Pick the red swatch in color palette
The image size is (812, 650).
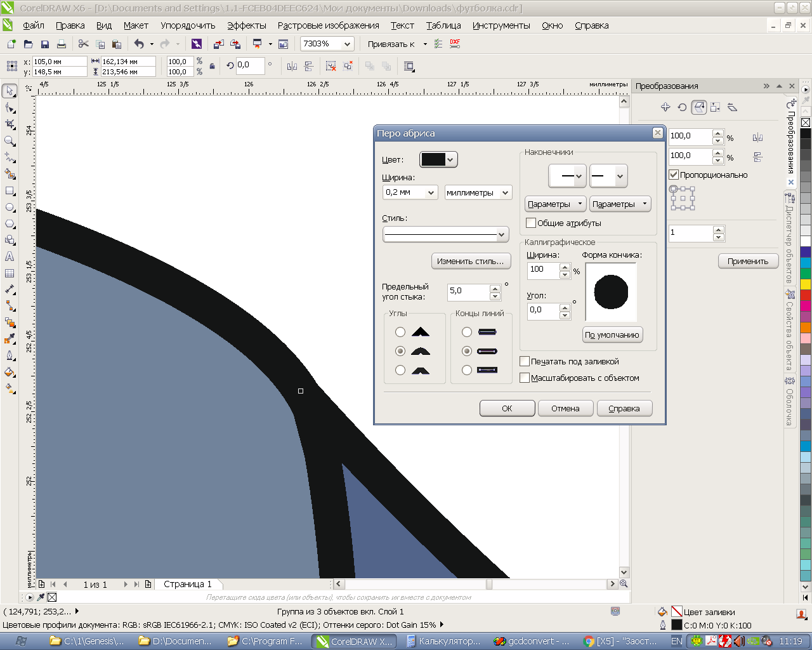(806, 295)
